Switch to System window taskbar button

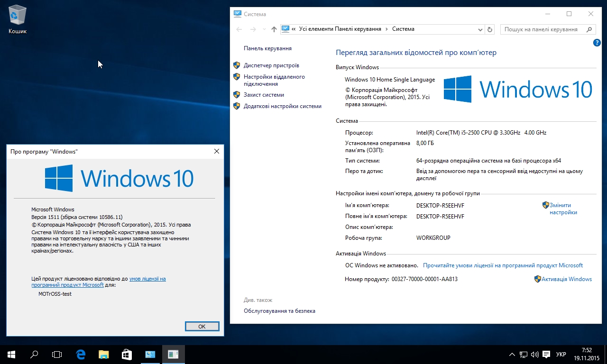150,354
